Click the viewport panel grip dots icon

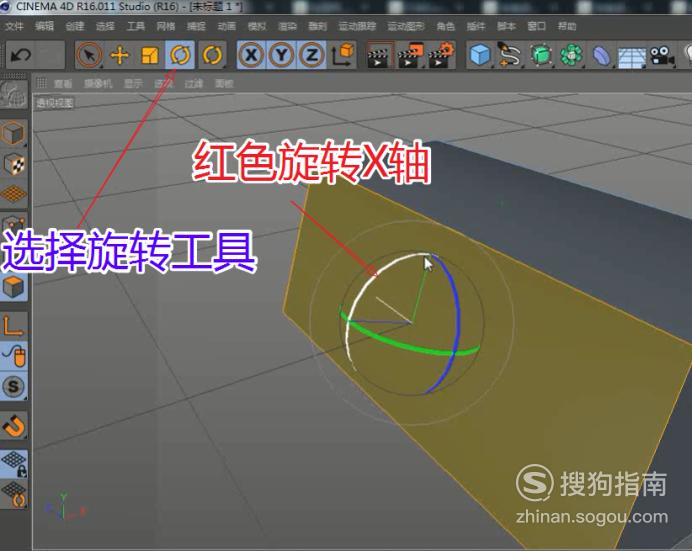click(x=41, y=82)
